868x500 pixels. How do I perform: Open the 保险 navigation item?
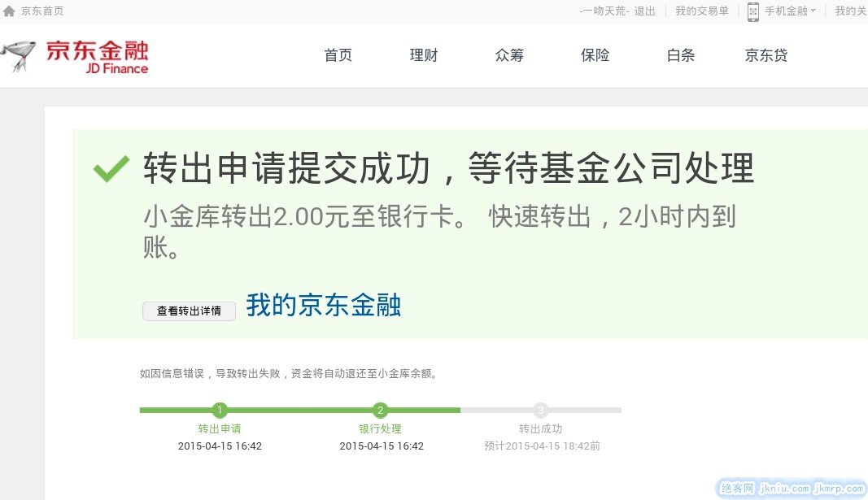pyautogui.click(x=595, y=55)
